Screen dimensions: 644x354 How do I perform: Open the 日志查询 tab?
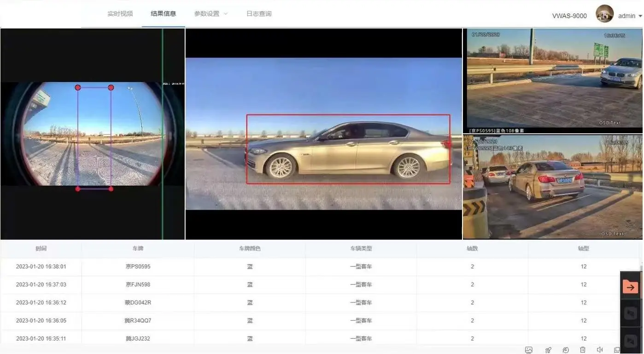tap(258, 14)
